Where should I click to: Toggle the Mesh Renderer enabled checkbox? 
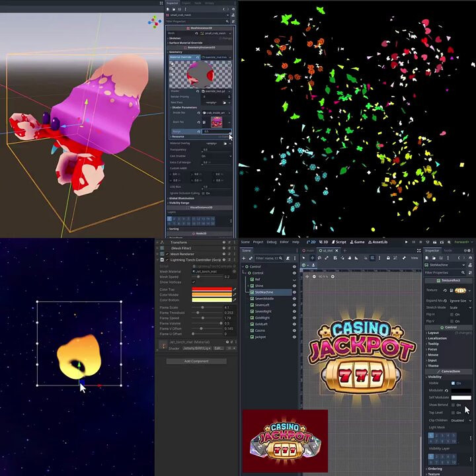(x=167, y=254)
